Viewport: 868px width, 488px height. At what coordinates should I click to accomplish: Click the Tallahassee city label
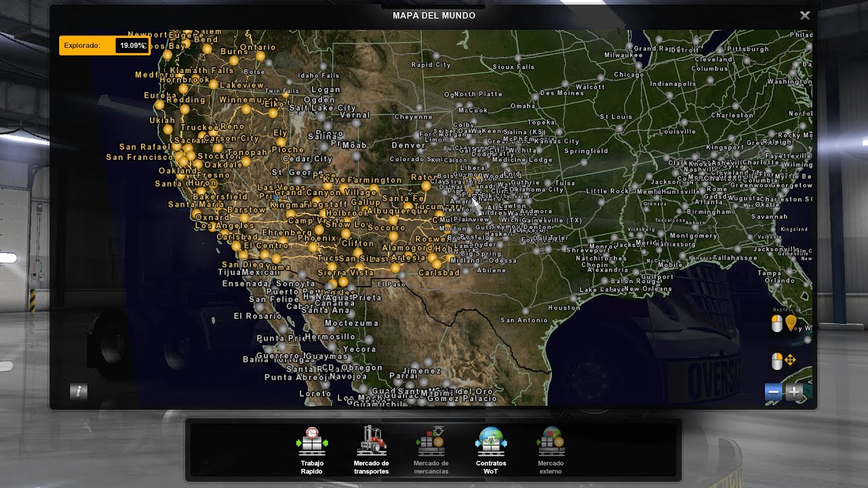coord(734,258)
